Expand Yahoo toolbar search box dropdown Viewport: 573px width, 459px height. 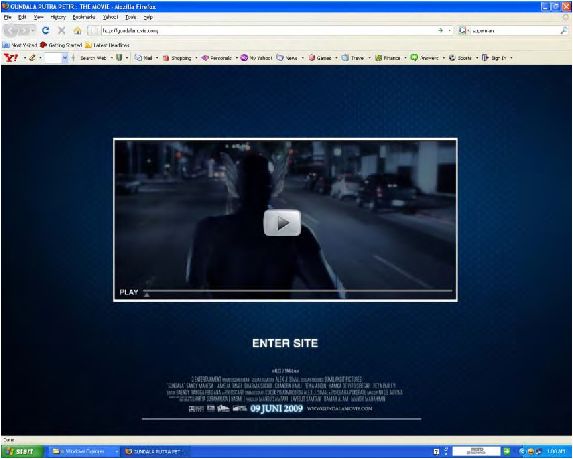[65, 58]
